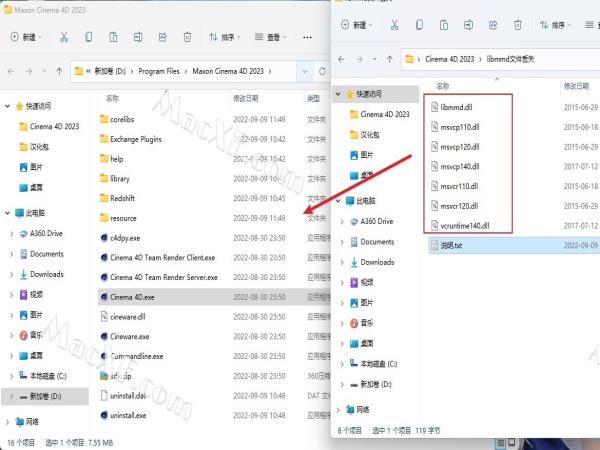Click the Refresh button in the left window
Image resolution: width=600 pixels, height=450 pixels.
coord(322,71)
